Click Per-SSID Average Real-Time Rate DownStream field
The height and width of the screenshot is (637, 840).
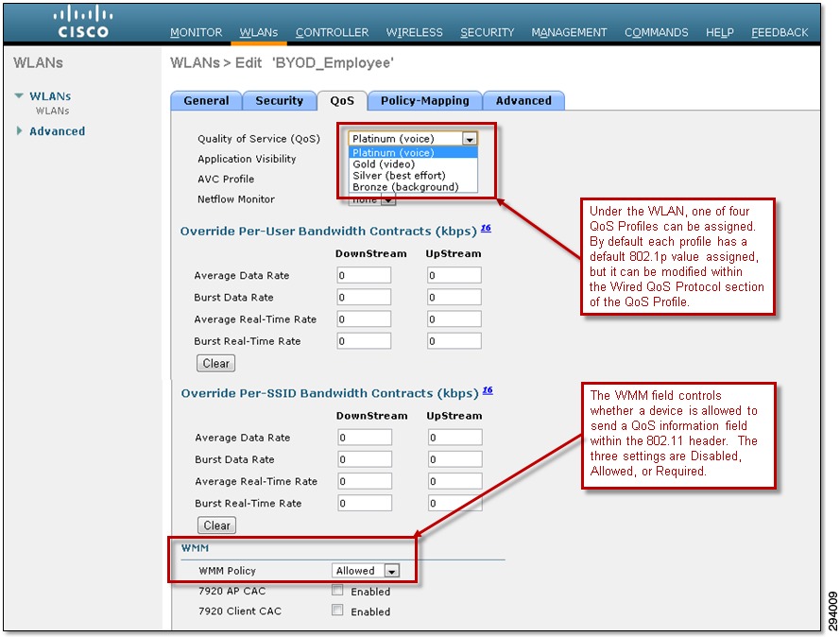(365, 482)
